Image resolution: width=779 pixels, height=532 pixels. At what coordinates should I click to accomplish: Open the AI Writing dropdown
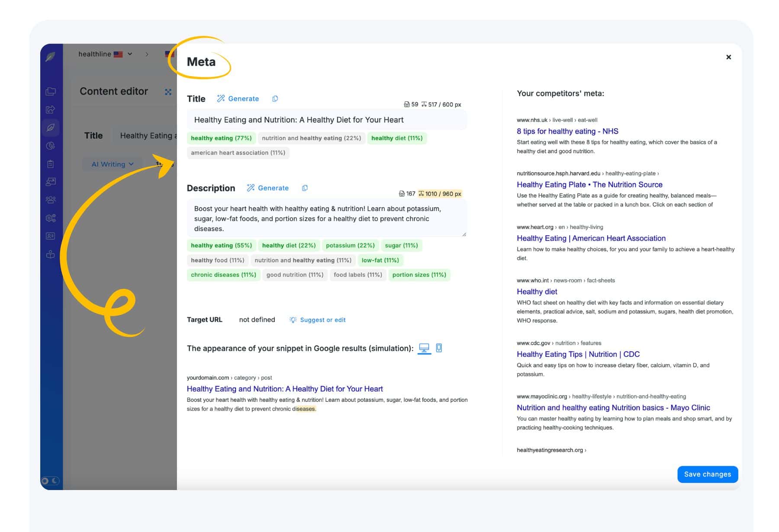tap(113, 164)
